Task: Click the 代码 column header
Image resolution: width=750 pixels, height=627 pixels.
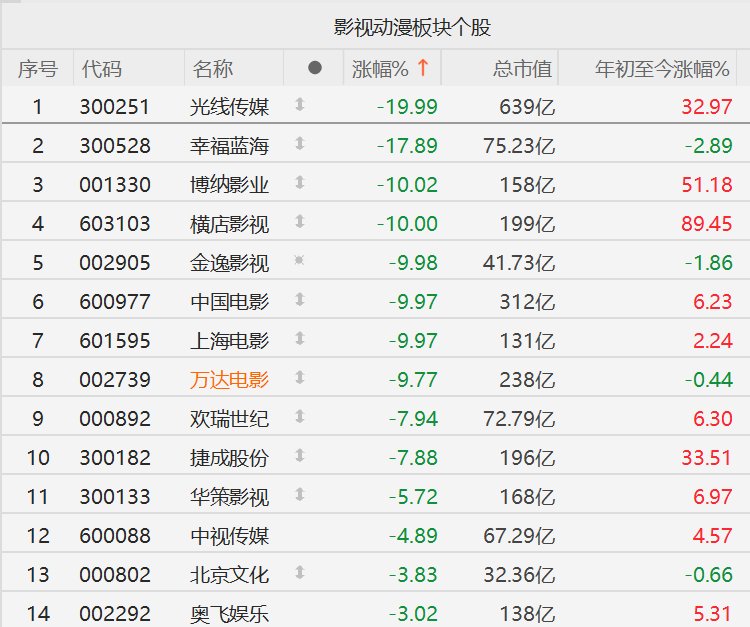Action: pyautogui.click(x=101, y=69)
